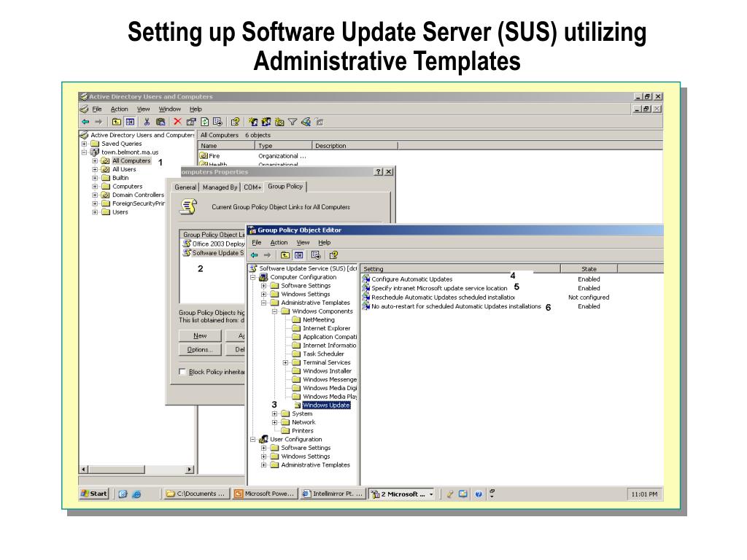Viewport: 747px width, 560px height.
Task: Expand the All Users tree node
Action: (95, 169)
